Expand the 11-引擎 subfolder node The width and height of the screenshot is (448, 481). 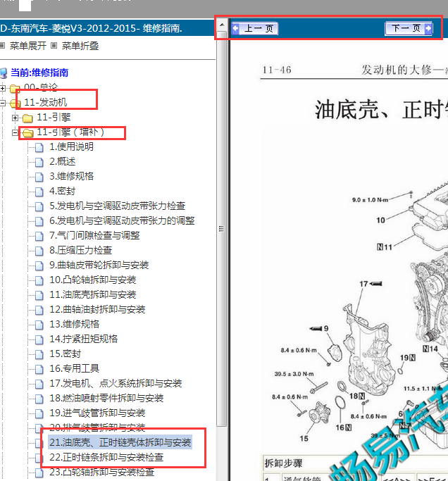point(15,118)
